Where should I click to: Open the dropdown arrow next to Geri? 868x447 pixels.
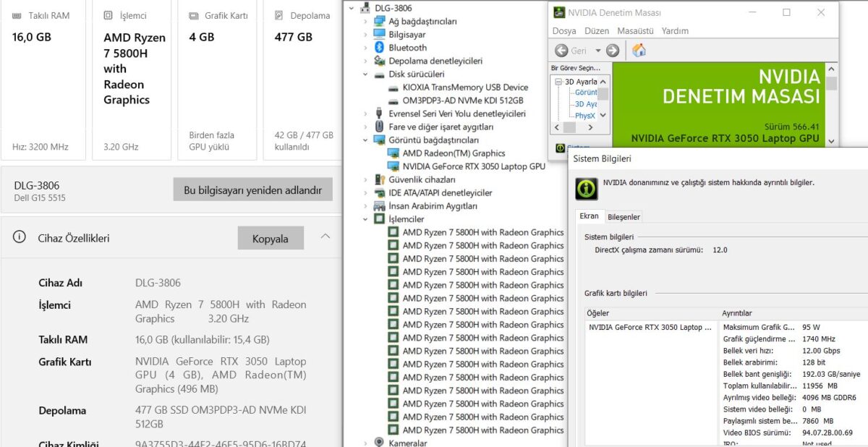coord(597,51)
